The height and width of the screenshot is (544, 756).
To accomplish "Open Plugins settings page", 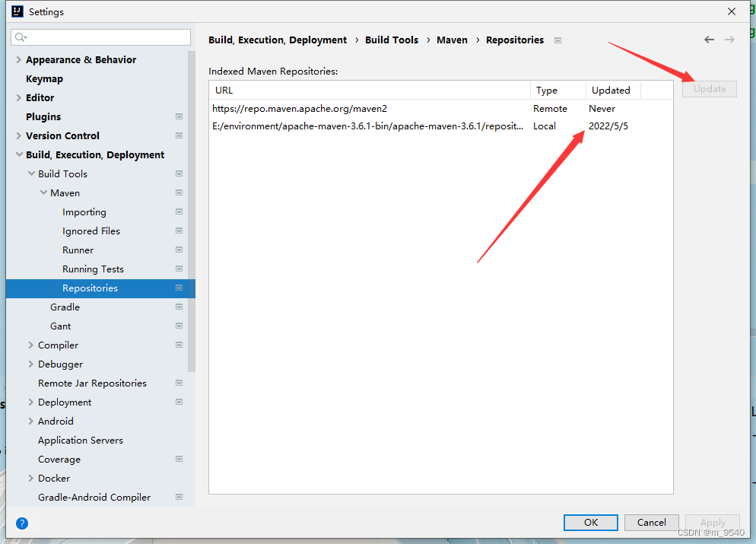I will [43, 117].
